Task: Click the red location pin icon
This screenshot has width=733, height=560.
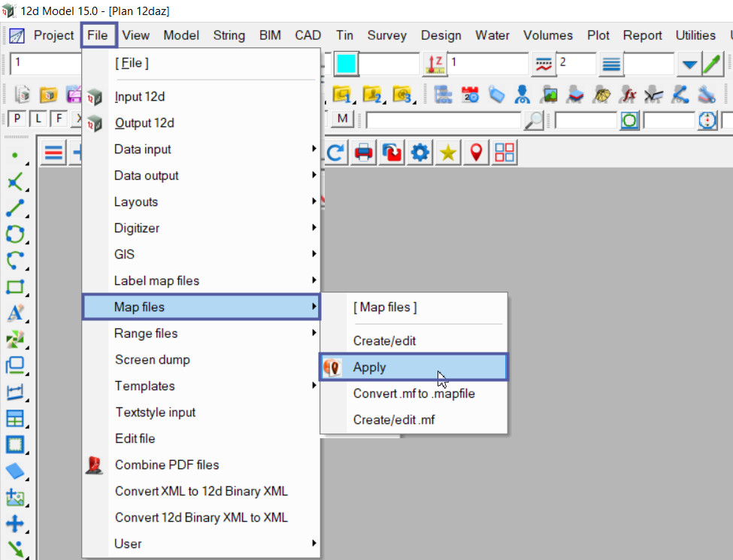Action: [476, 153]
